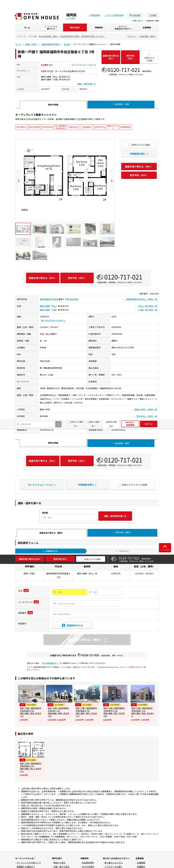The height and width of the screenshot is (868, 174).
Task: Click the OPEN HOUSE logo
Action: 37,16
